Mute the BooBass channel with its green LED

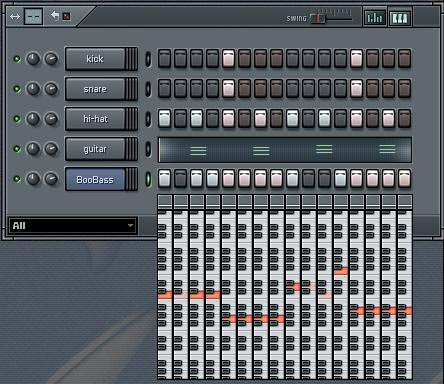point(17,179)
